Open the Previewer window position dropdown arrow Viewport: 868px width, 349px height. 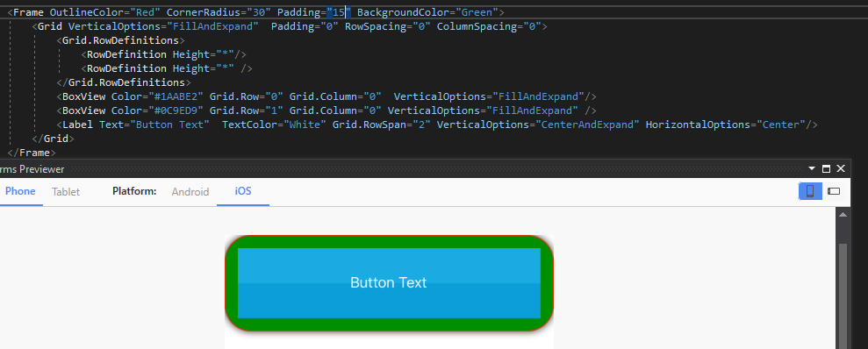point(812,168)
